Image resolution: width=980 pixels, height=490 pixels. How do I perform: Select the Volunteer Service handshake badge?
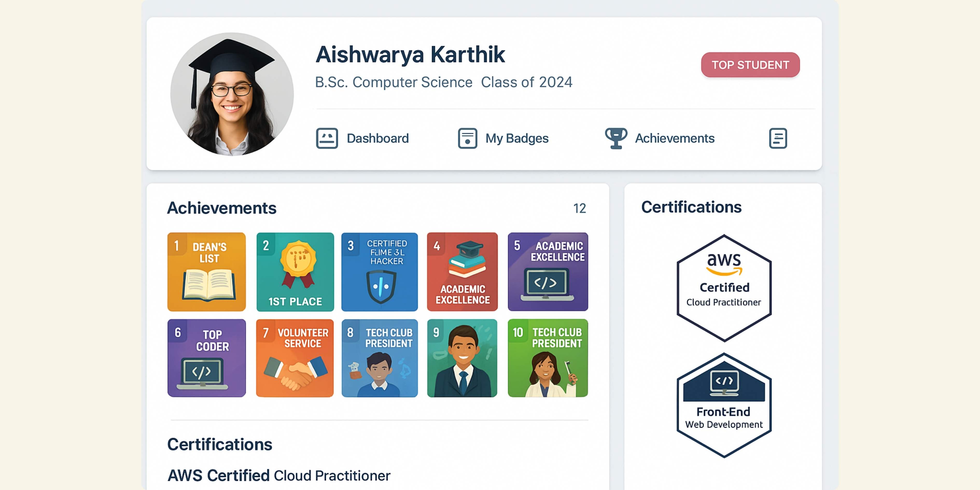pyautogui.click(x=295, y=358)
